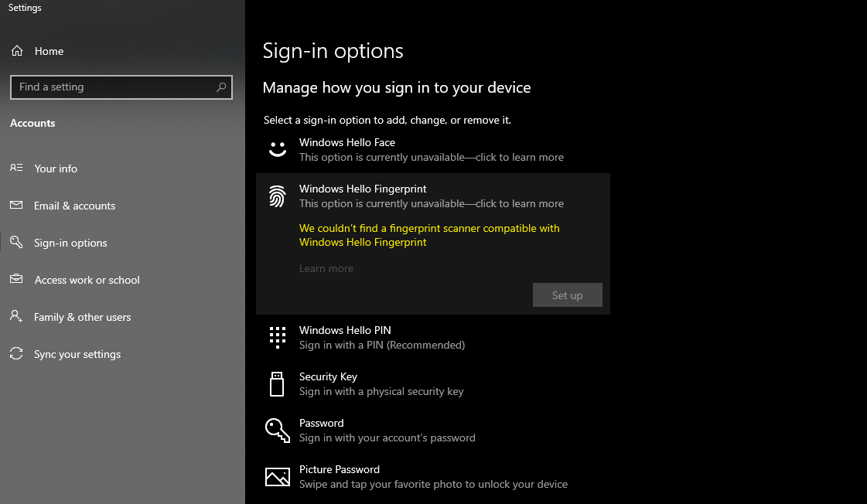Click the Accounts sidebar heading

tap(32, 123)
